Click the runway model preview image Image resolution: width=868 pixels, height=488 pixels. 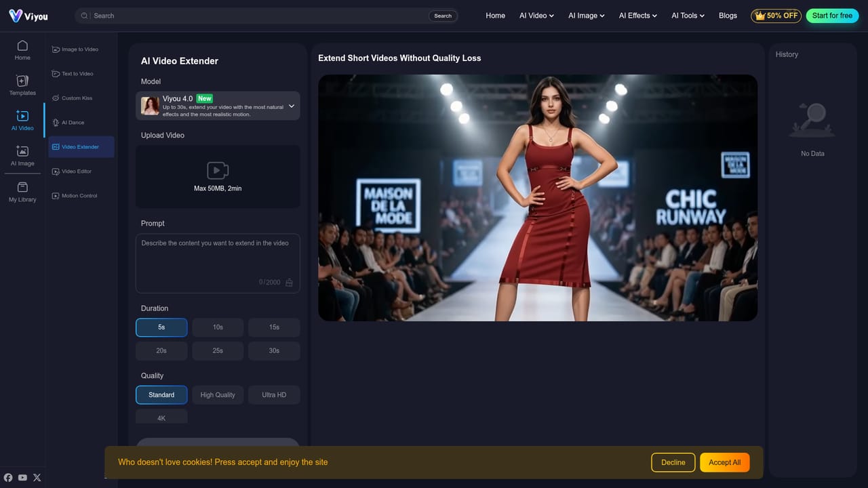coord(538,198)
